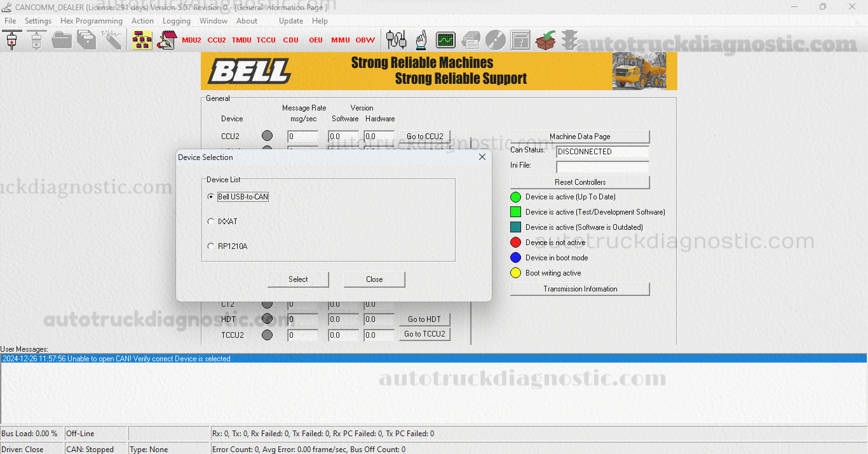Click the grayed printer documents toolbar icon
The height and width of the screenshot is (454, 868).
pyautogui.click(x=471, y=40)
